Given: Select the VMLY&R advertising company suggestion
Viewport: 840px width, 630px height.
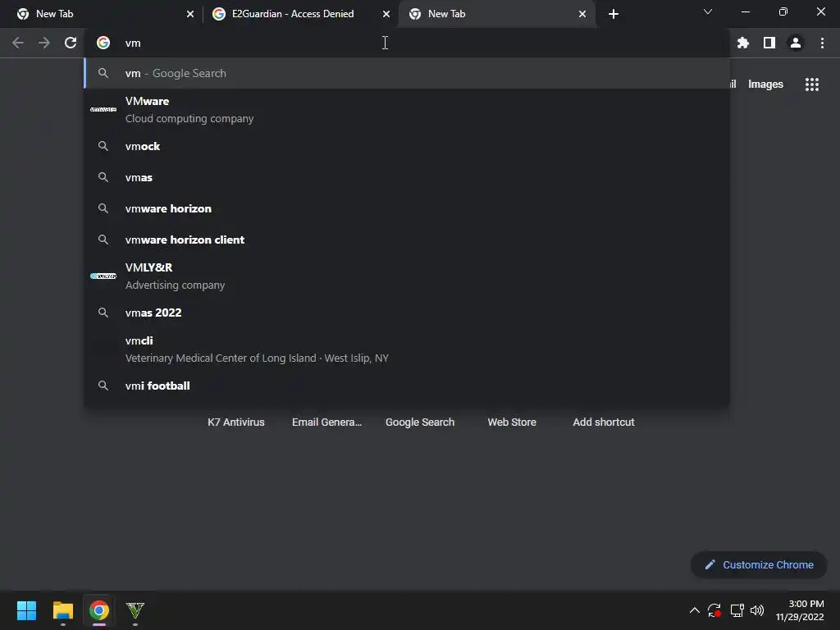Looking at the screenshot, I should pyautogui.click(x=407, y=276).
